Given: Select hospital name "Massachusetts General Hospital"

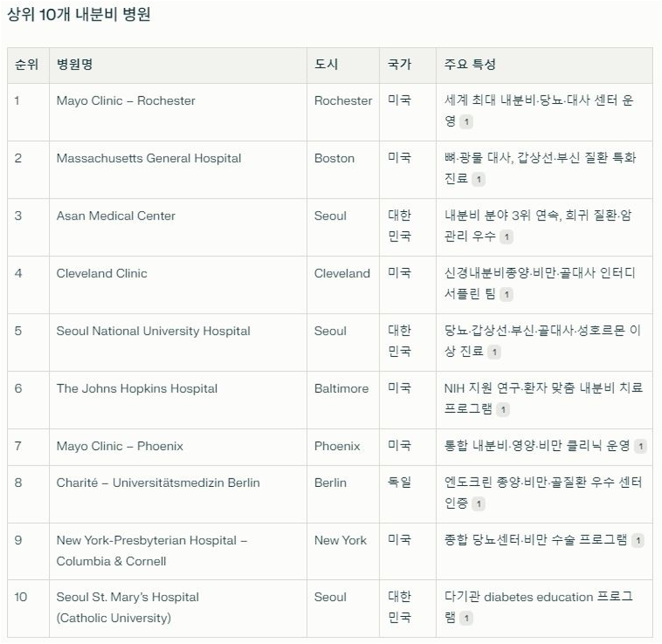Looking at the screenshot, I should click(x=149, y=158).
